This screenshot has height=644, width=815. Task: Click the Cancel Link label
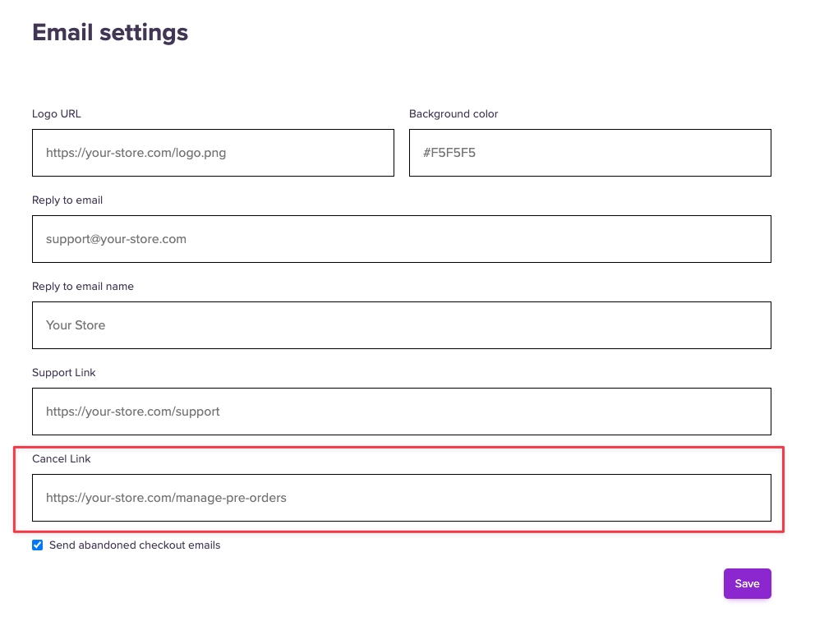tap(62, 459)
